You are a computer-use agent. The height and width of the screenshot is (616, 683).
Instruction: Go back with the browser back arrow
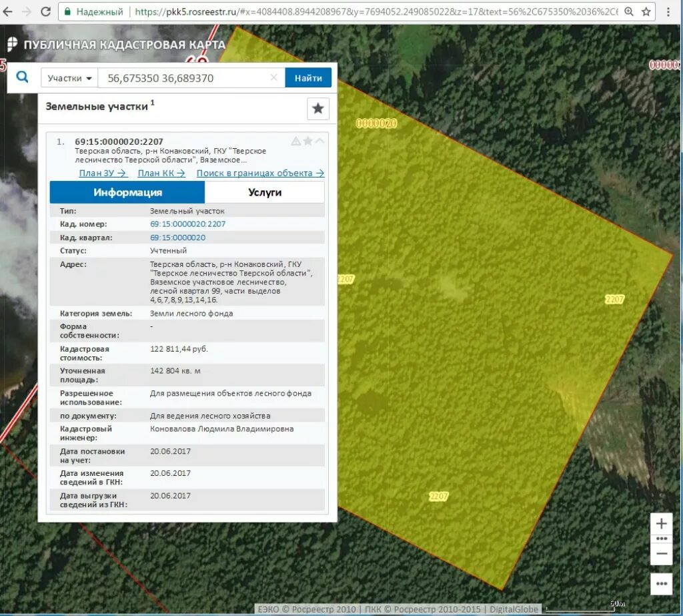(7, 12)
